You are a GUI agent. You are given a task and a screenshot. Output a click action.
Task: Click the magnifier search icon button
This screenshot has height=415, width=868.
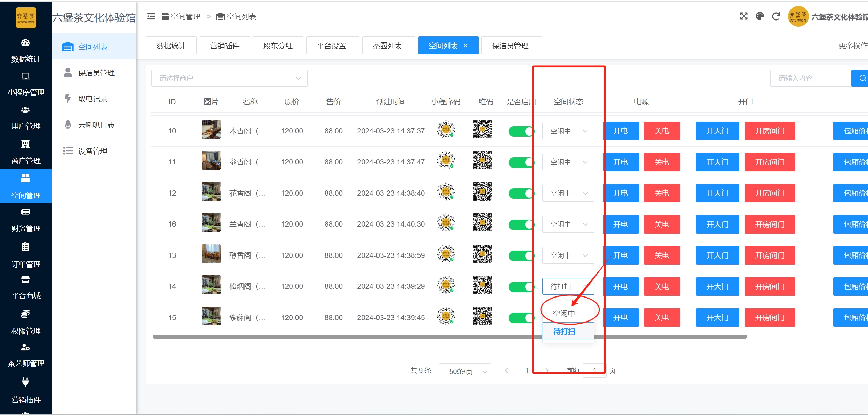[x=861, y=78]
